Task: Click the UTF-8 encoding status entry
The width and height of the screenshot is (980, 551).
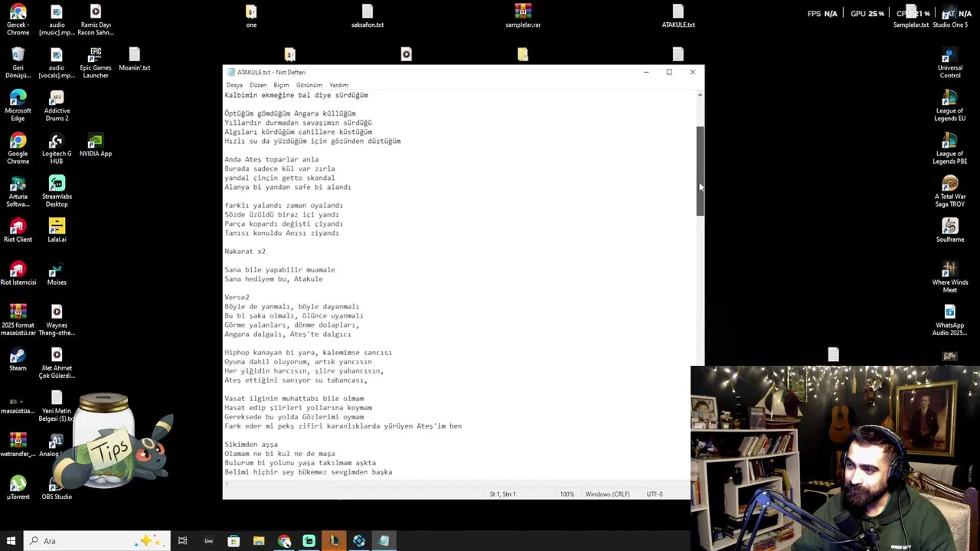Action: [655, 494]
